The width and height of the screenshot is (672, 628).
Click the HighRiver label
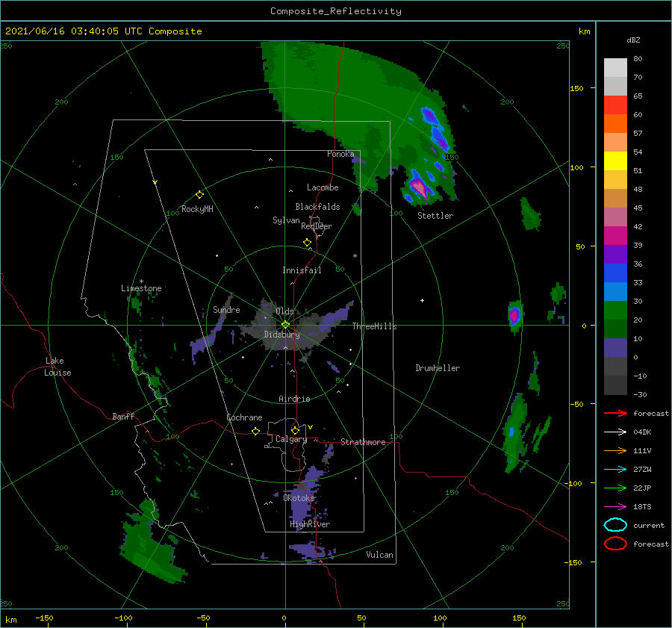pos(310,524)
